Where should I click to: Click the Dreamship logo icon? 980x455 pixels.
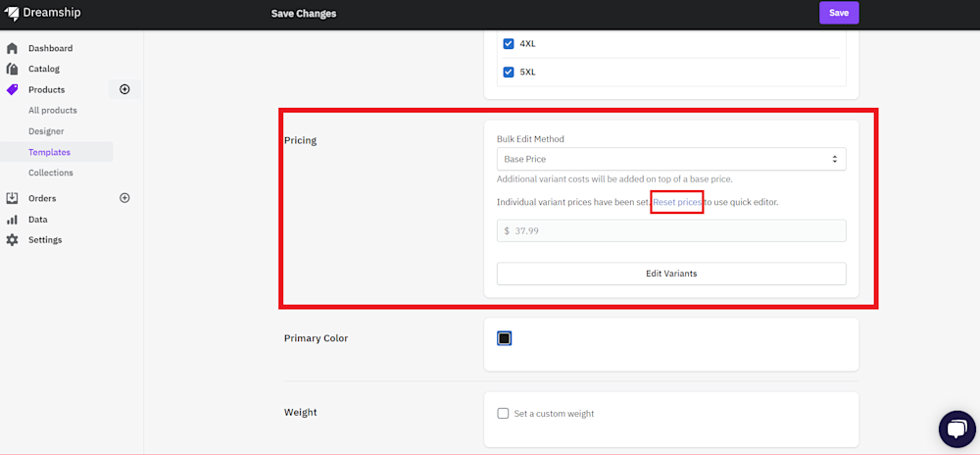pos(12,13)
